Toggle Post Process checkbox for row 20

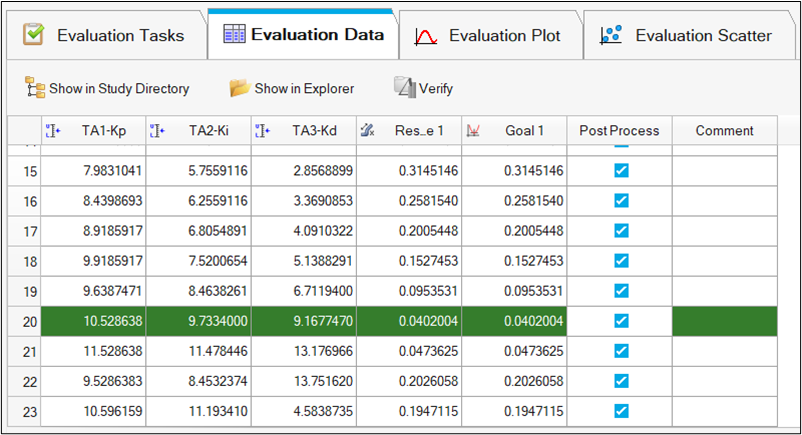point(620,320)
